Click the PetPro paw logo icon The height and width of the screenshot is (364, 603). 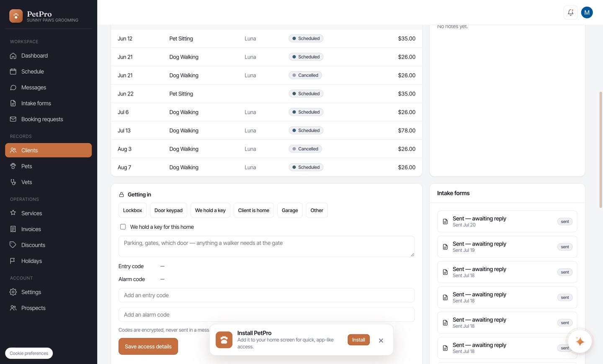point(16,16)
